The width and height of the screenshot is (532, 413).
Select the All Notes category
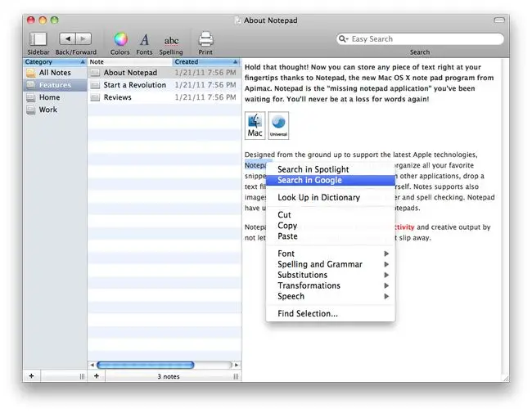(55, 73)
